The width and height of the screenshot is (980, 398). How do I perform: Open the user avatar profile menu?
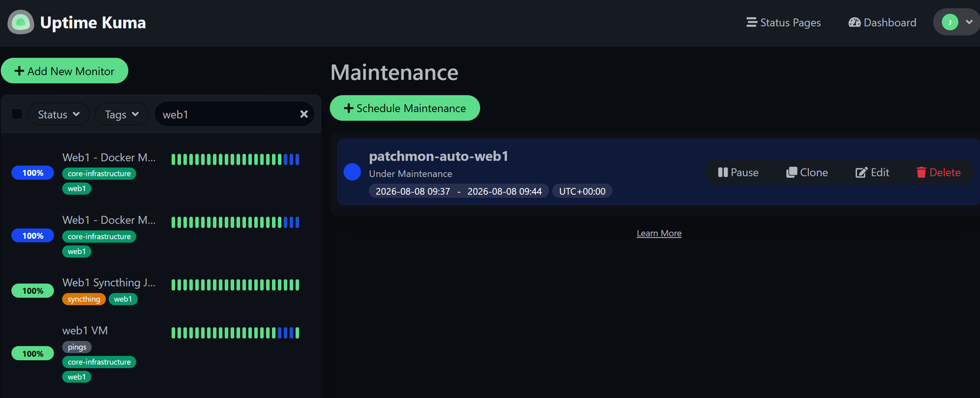coord(956,22)
